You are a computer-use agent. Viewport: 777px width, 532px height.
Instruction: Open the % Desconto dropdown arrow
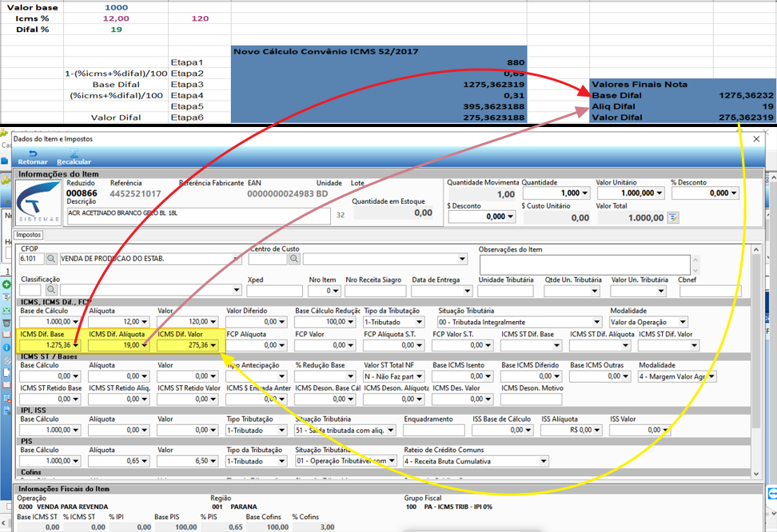click(734, 193)
